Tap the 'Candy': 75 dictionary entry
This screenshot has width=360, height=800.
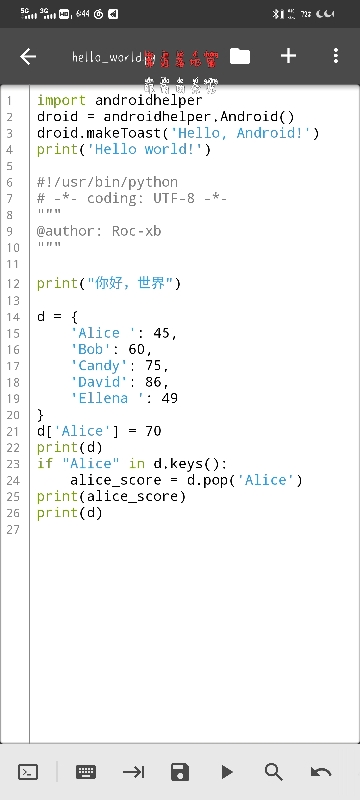pos(120,365)
